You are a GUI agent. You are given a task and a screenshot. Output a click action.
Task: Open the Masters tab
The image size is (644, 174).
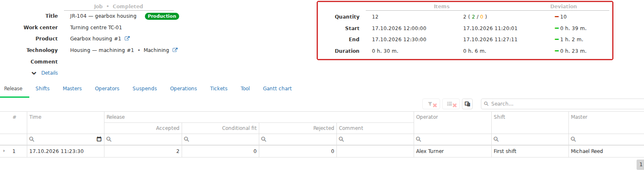click(x=72, y=88)
